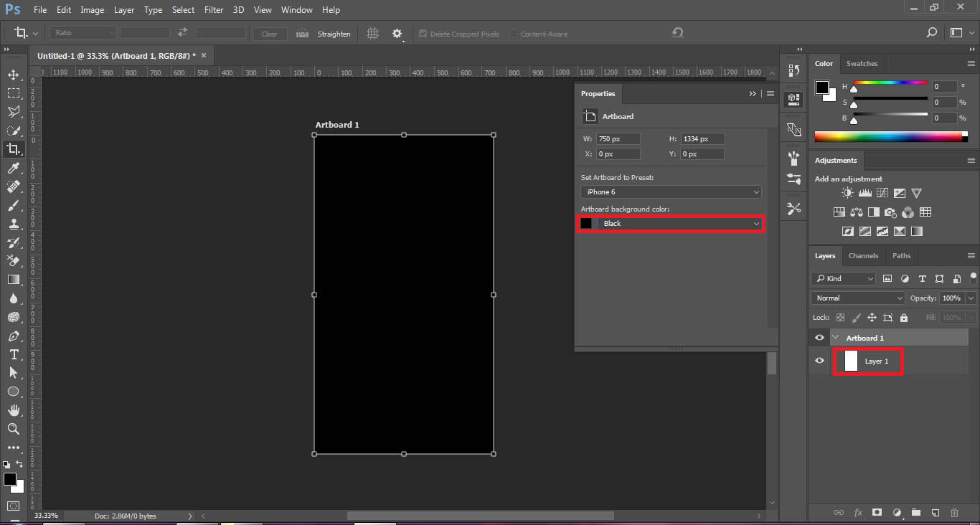Switch to the Paths tab
Screen dimensions: 980x525
(x=901, y=255)
